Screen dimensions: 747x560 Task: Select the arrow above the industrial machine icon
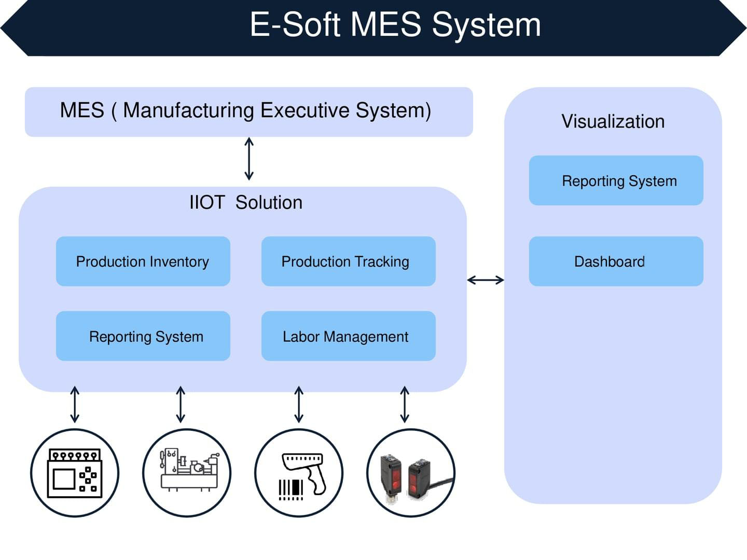pos(181,404)
